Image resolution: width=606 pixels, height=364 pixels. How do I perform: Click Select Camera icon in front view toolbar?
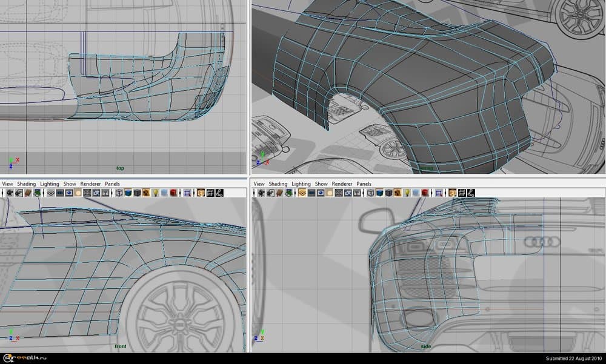(8, 193)
